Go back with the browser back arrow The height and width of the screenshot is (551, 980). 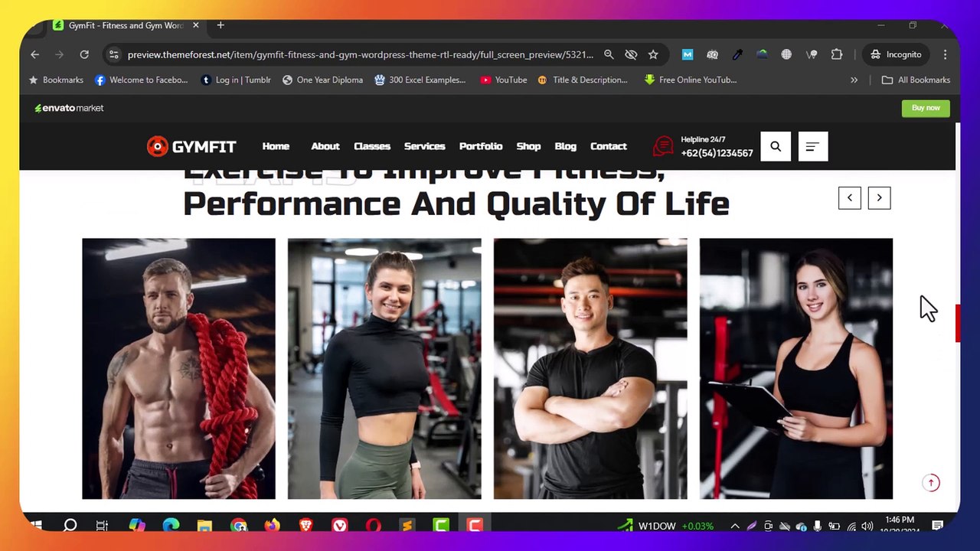tap(34, 54)
